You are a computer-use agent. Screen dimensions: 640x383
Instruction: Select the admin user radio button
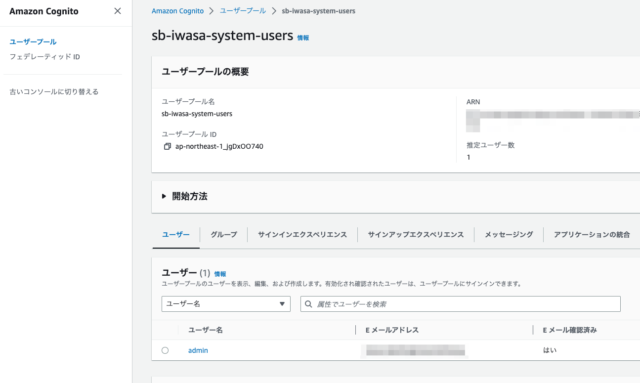(165, 350)
